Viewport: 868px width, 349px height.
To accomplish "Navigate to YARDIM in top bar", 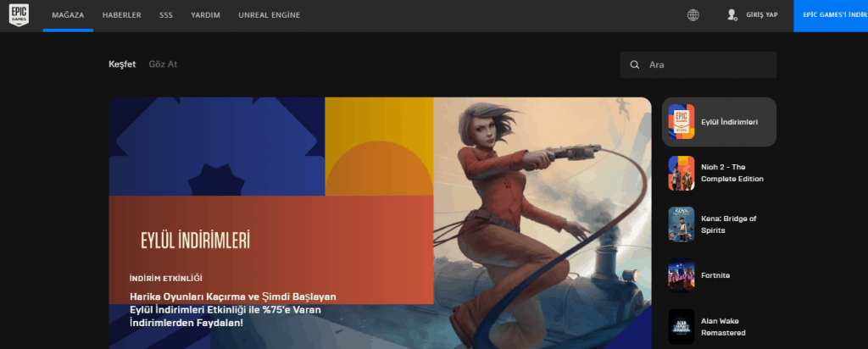I will point(206,15).
